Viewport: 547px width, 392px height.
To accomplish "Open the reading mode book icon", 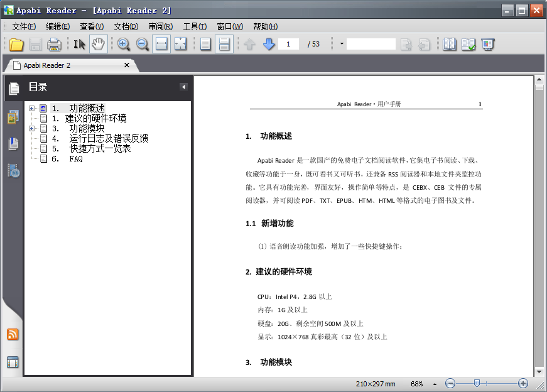I will pyautogui.click(x=449, y=45).
